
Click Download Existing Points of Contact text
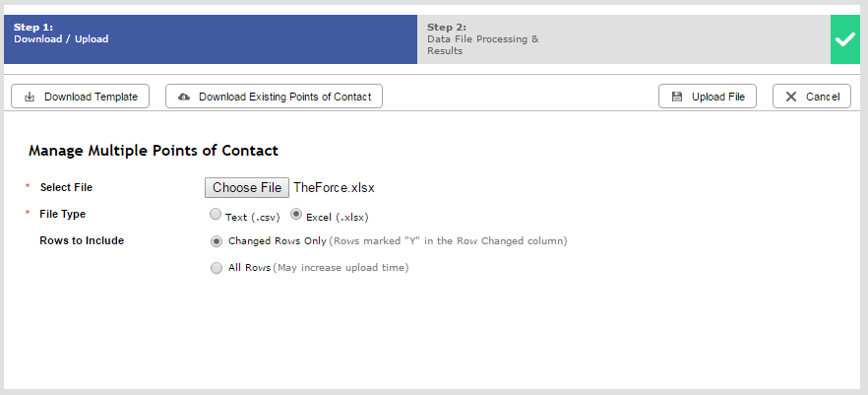tap(285, 97)
